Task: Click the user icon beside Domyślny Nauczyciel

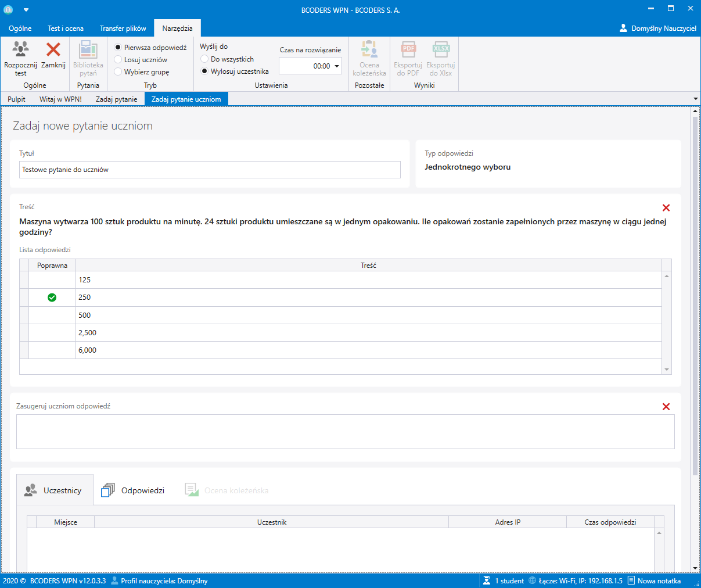Action: coord(624,28)
